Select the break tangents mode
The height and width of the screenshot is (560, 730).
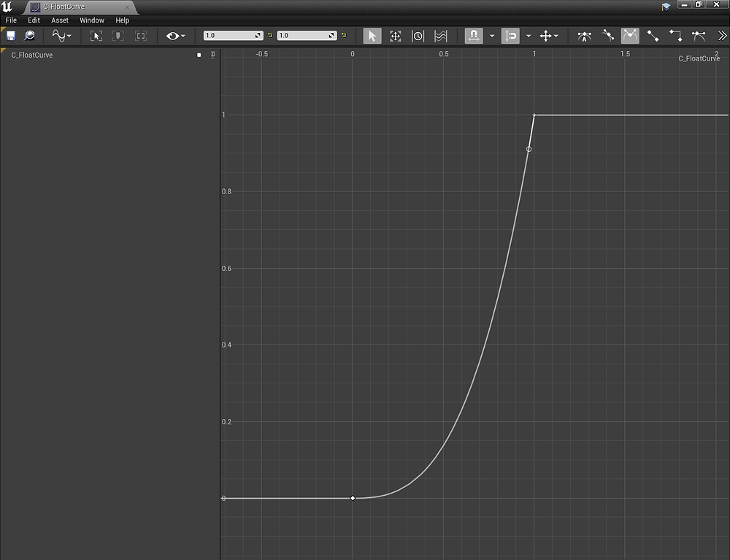[629, 35]
